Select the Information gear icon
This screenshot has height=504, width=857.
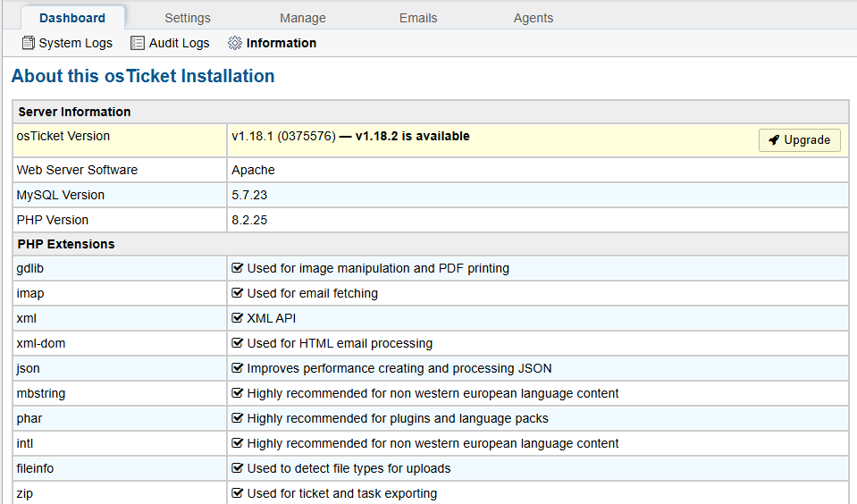234,43
